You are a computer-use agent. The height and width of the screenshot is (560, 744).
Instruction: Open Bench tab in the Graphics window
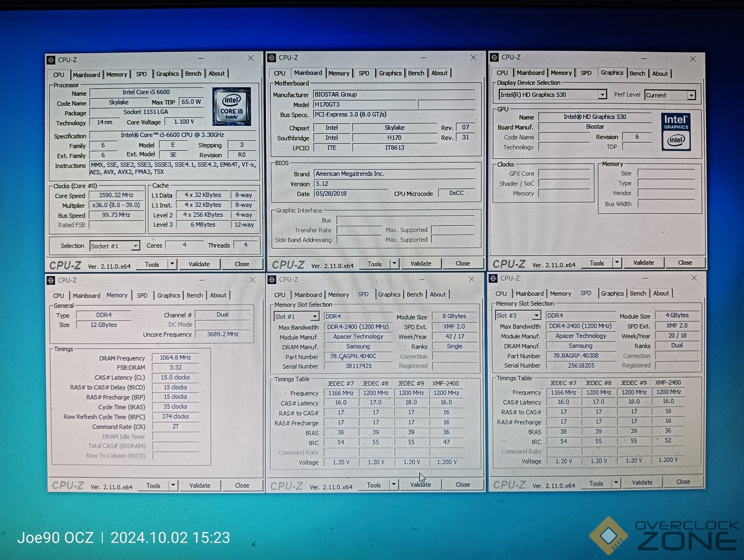coord(637,73)
